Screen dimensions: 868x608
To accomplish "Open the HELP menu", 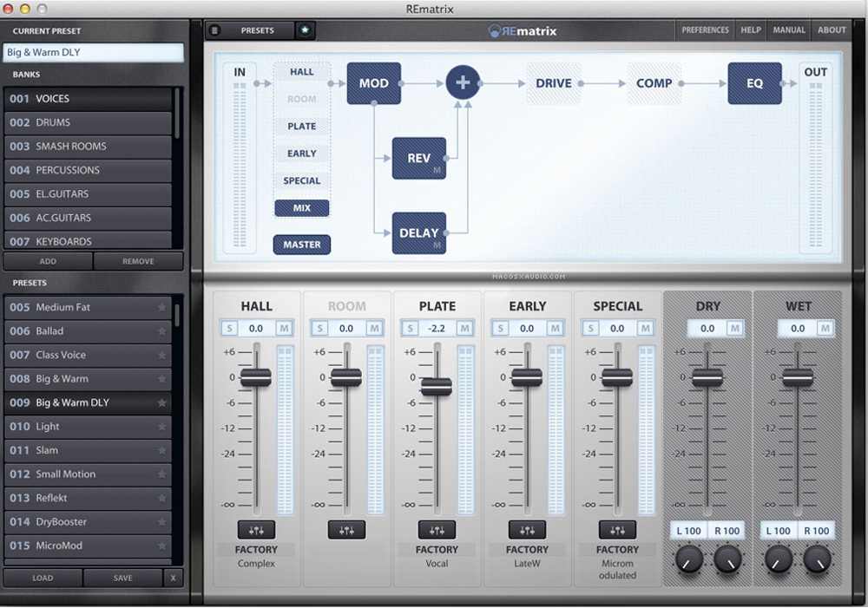I will 751,29.
